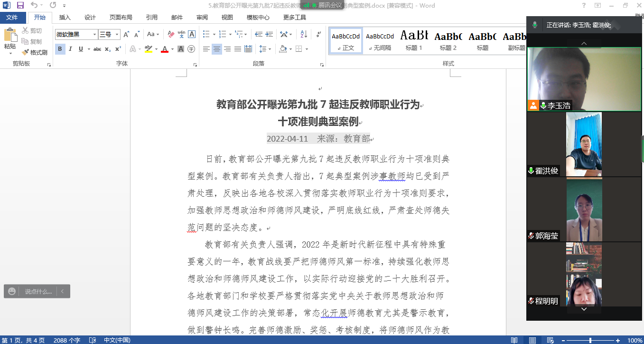Toggle bold formatting off
Viewport: 644px width, 344px height.
coord(60,49)
